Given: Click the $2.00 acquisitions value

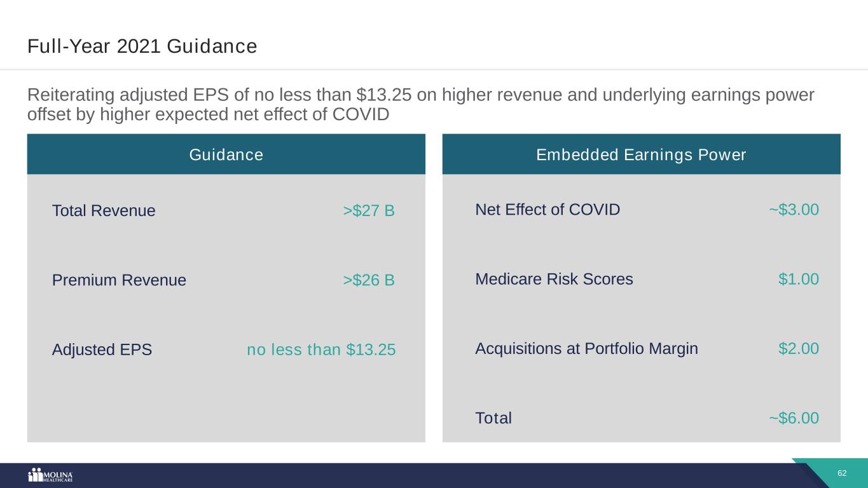Looking at the screenshot, I should (x=798, y=348).
